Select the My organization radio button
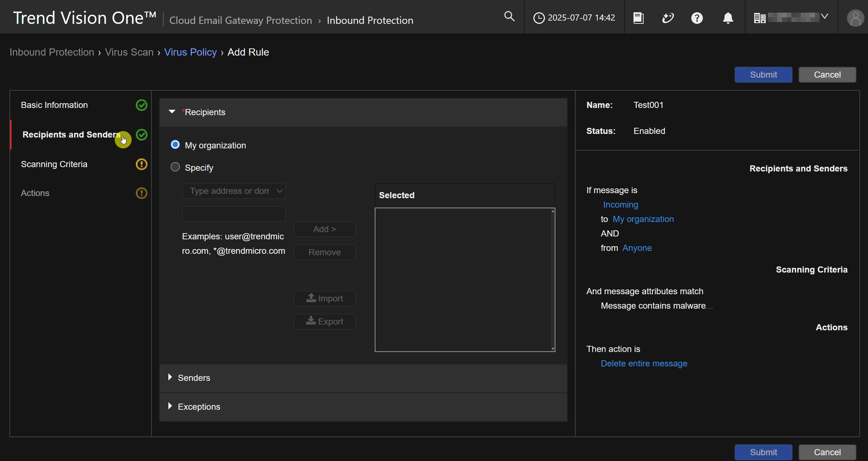Screen dimensions: 868x461 [175, 145]
